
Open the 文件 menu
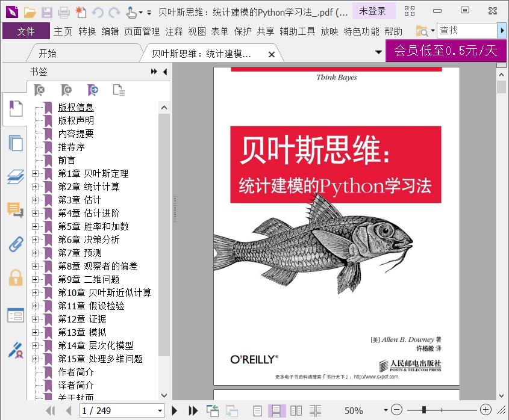(26, 31)
